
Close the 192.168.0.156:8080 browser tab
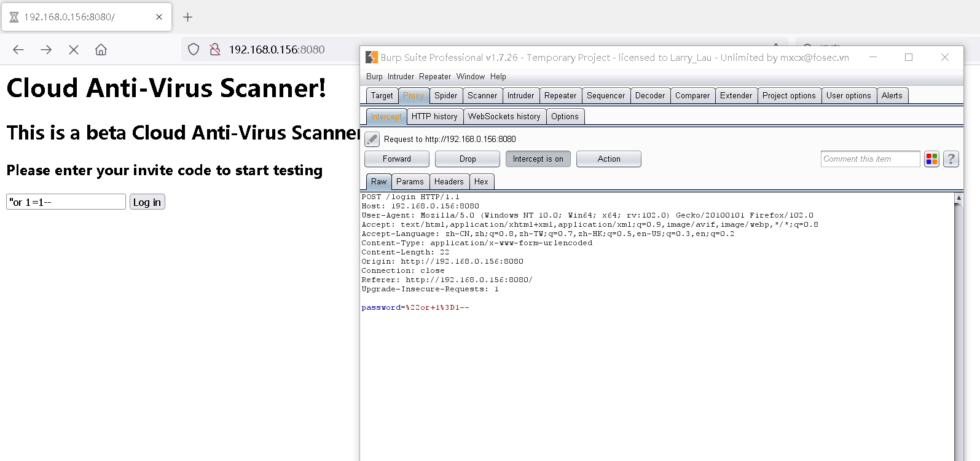click(x=159, y=17)
